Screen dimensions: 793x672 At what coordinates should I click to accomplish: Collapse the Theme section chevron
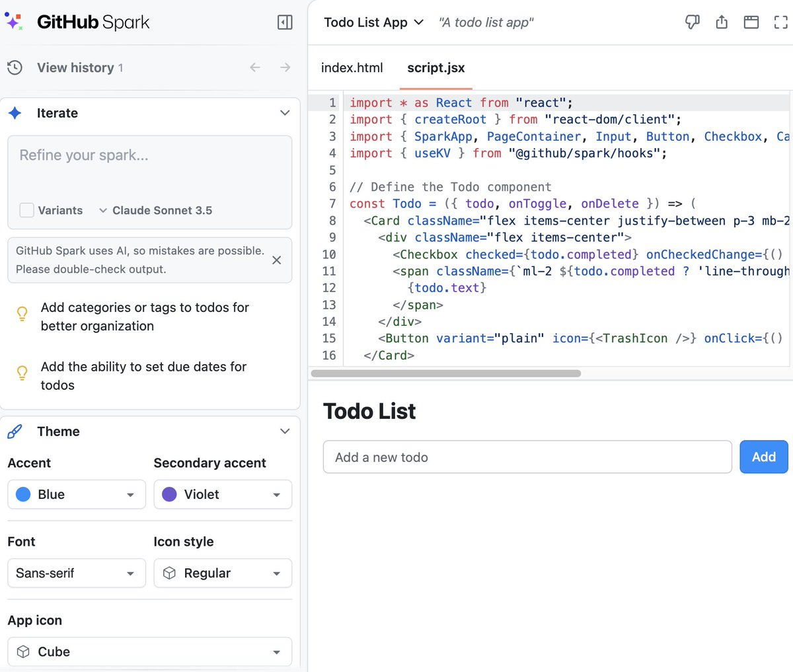285,431
